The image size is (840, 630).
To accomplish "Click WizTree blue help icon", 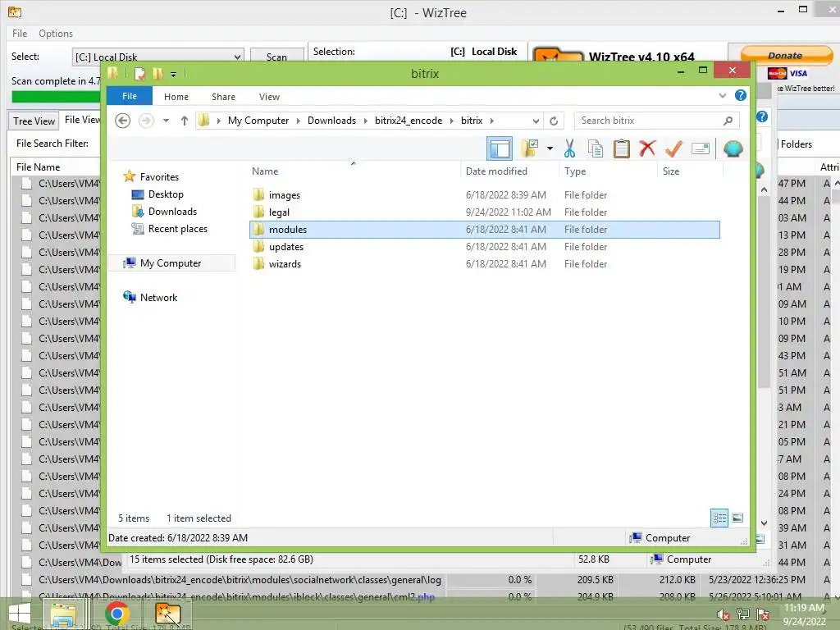I will coord(762,116).
